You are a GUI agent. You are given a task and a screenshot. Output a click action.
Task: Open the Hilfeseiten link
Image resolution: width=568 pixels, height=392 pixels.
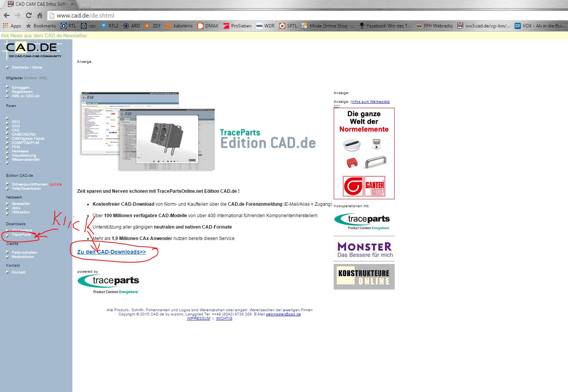21,212
